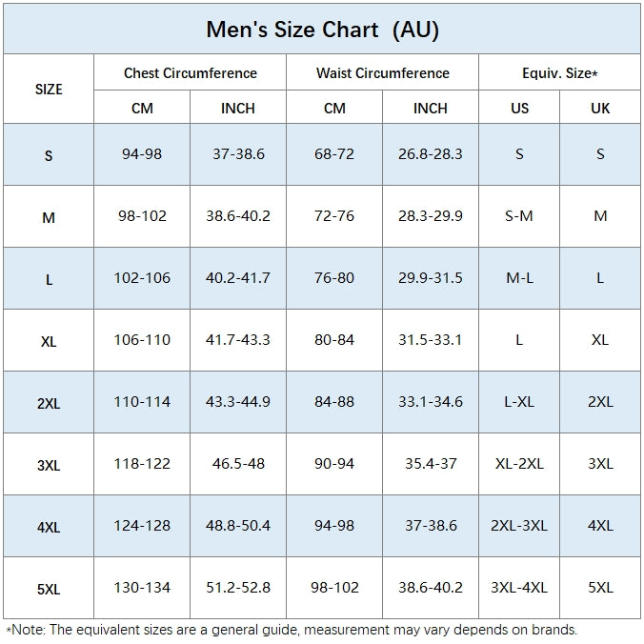Click the UK column header
The height and width of the screenshot is (644, 644).
pos(600,108)
